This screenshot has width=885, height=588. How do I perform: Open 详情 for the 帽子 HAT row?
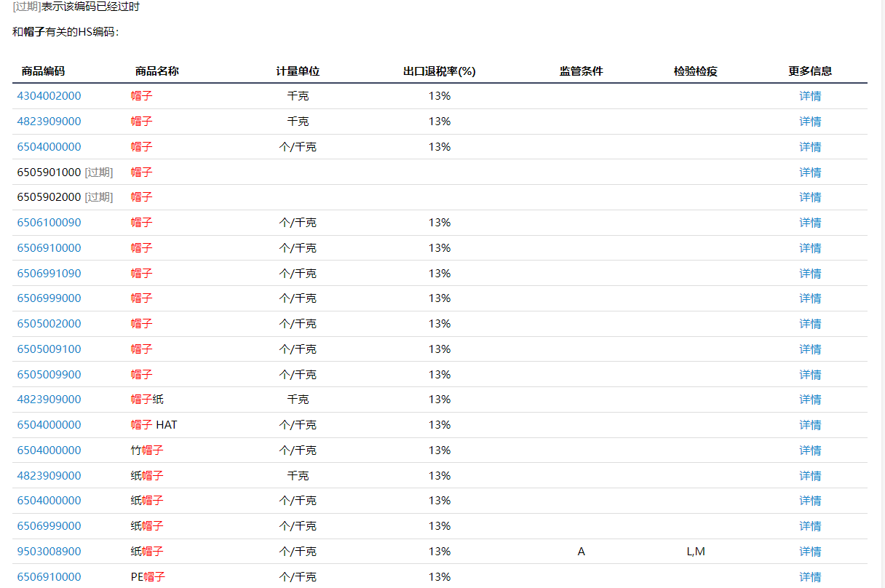(809, 425)
